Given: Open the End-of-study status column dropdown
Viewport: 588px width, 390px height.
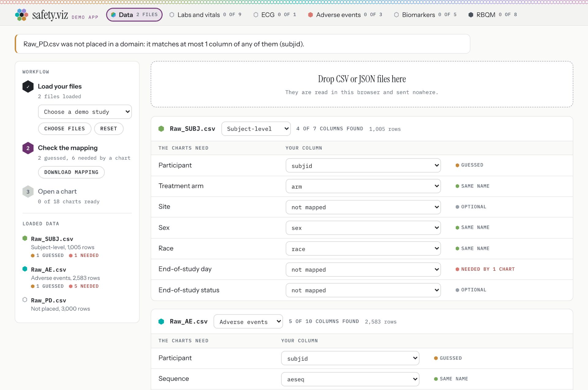Looking at the screenshot, I should (x=363, y=290).
